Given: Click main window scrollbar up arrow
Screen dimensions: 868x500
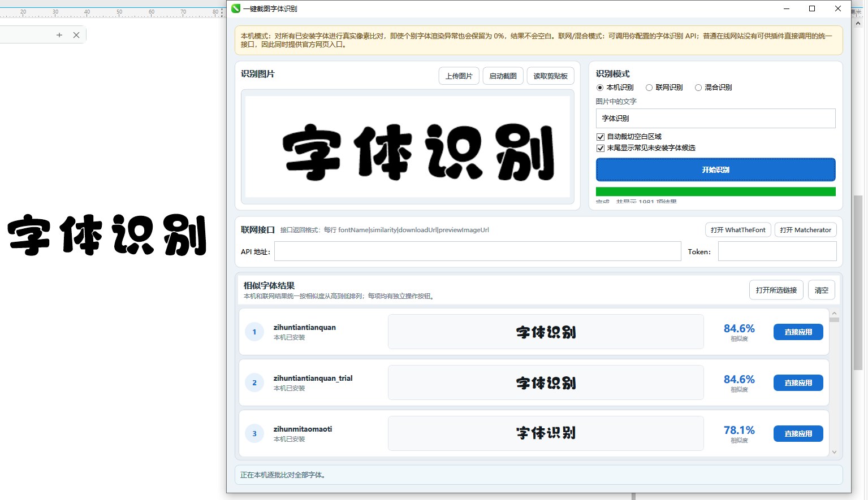Looking at the screenshot, I should coord(858,23).
